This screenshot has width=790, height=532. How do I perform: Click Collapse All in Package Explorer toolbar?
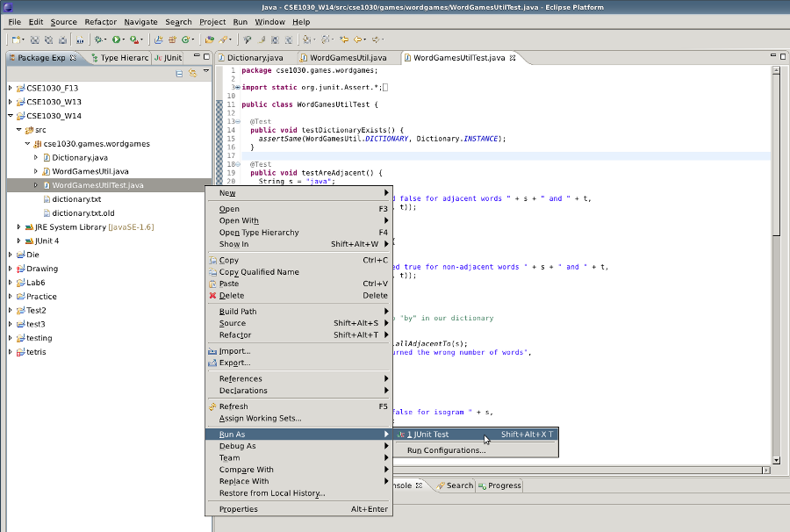179,74
